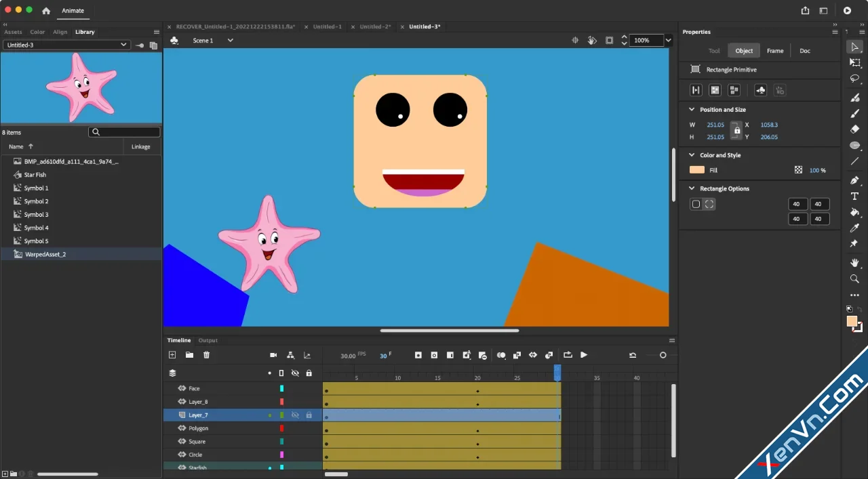This screenshot has height=479, width=868.
Task: Click the timeline zoom slider handle
Action: coord(663,355)
